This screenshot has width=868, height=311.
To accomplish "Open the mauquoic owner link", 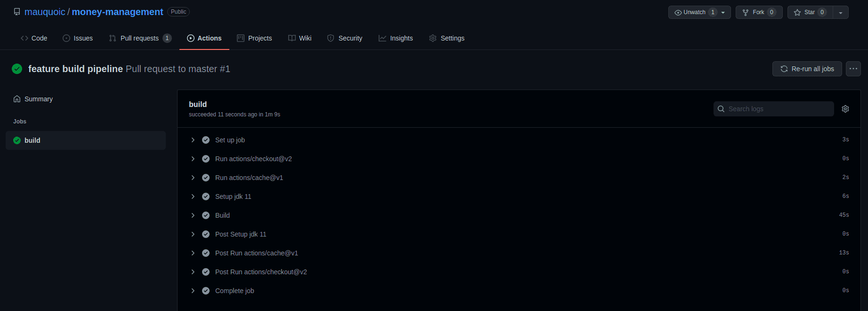I will pyautogui.click(x=45, y=12).
